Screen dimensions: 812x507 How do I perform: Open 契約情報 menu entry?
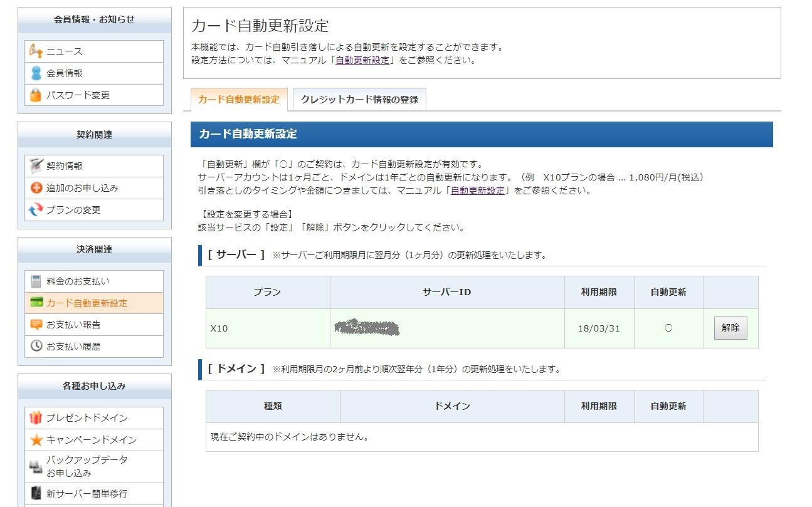[x=94, y=166]
